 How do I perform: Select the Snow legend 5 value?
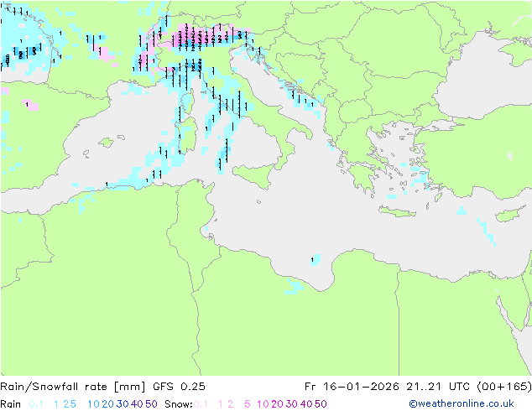pos(248,404)
